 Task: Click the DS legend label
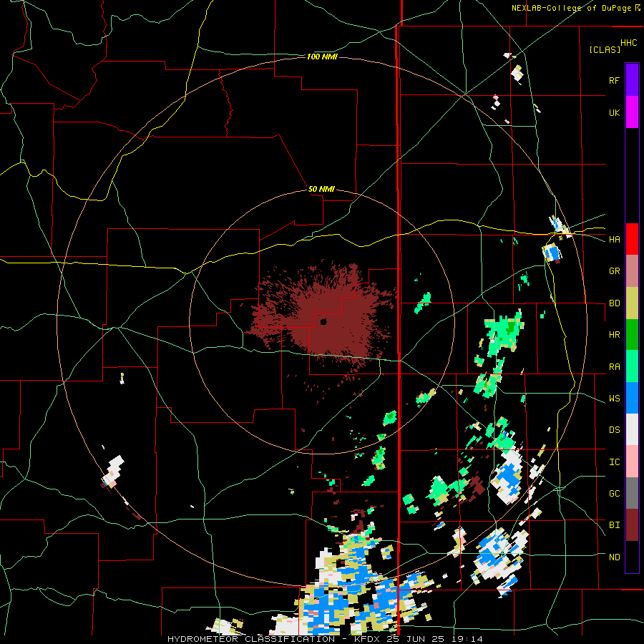(614, 430)
